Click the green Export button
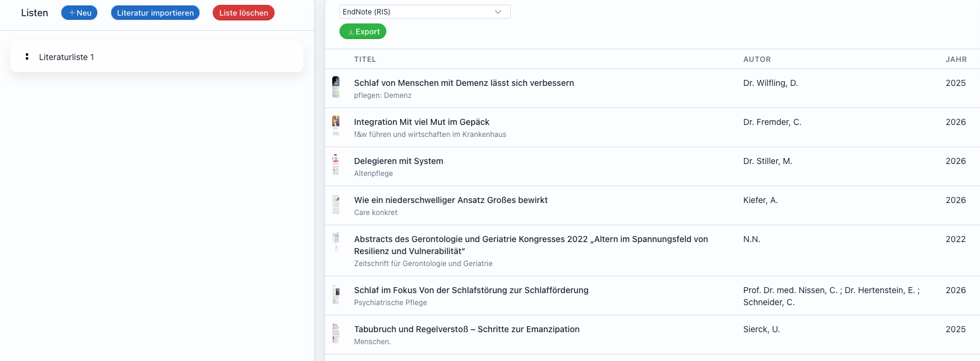Viewport: 980px width, 361px height. click(363, 32)
